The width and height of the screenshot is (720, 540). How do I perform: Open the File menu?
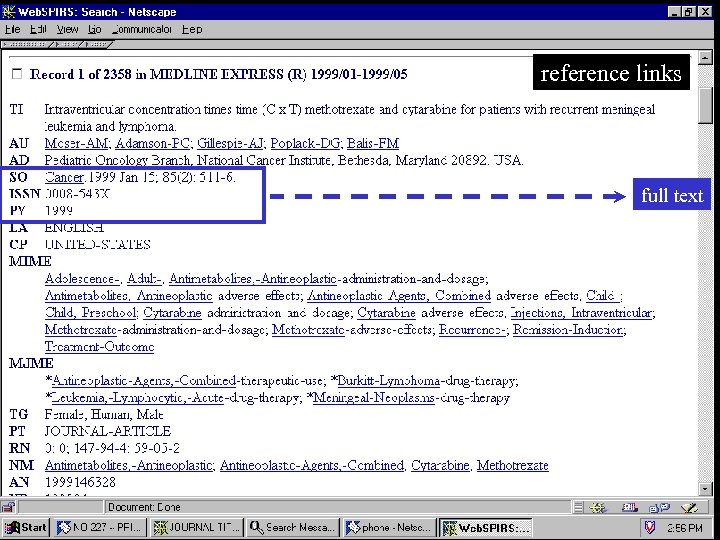[x=13, y=29]
